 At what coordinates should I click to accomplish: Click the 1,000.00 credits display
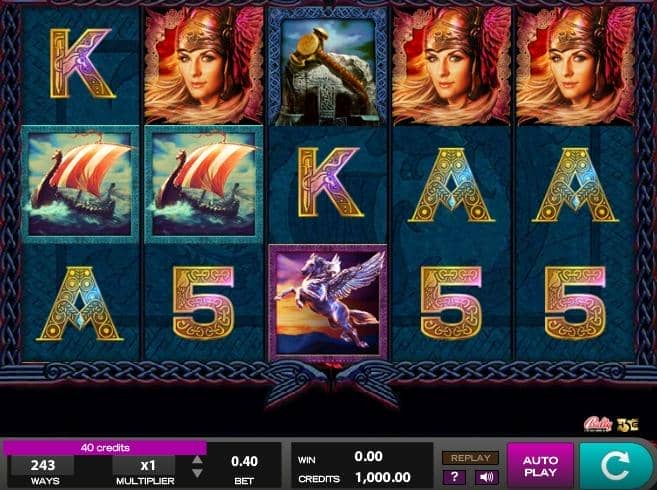pyautogui.click(x=383, y=477)
